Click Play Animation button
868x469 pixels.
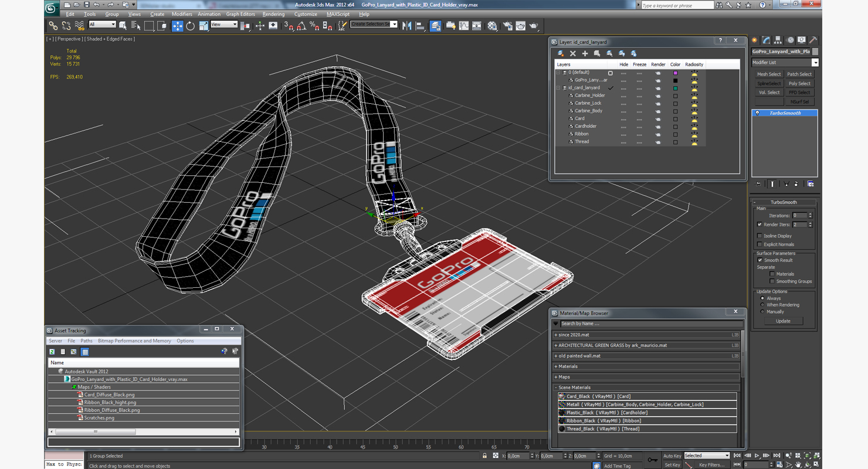[x=757, y=456]
